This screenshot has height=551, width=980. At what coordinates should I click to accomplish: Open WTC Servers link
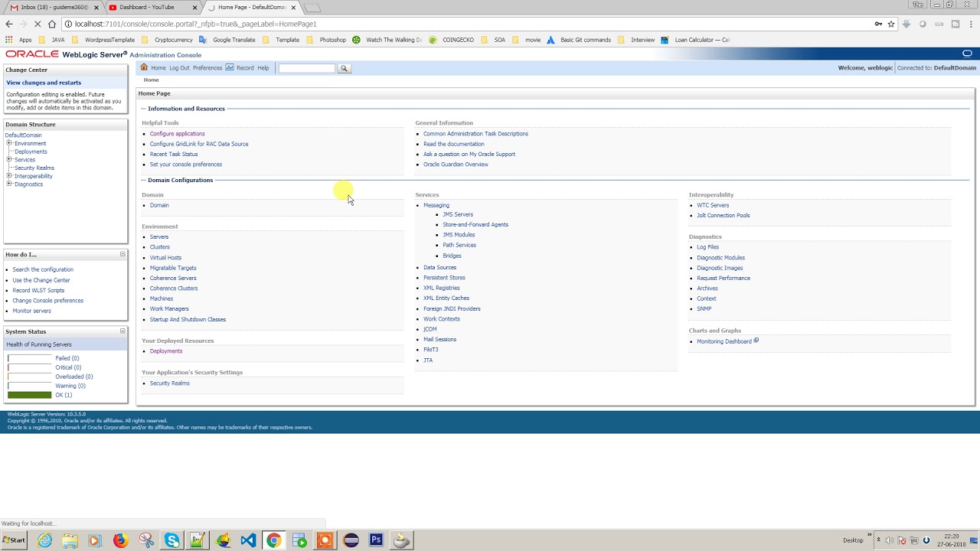coord(713,205)
